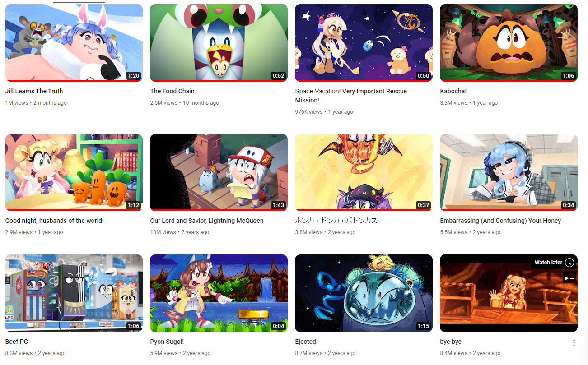Open Good night, husbands of the world! thumbnail
This screenshot has height=365, width=588.
74,172
